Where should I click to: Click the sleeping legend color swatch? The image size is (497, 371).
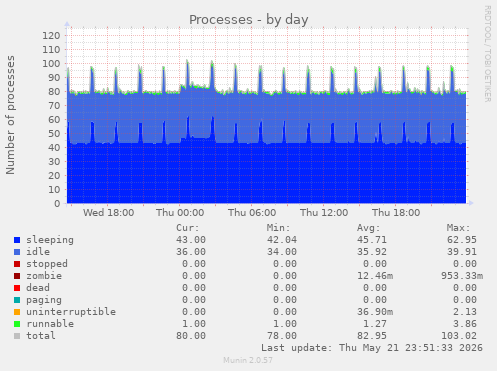coord(17,240)
